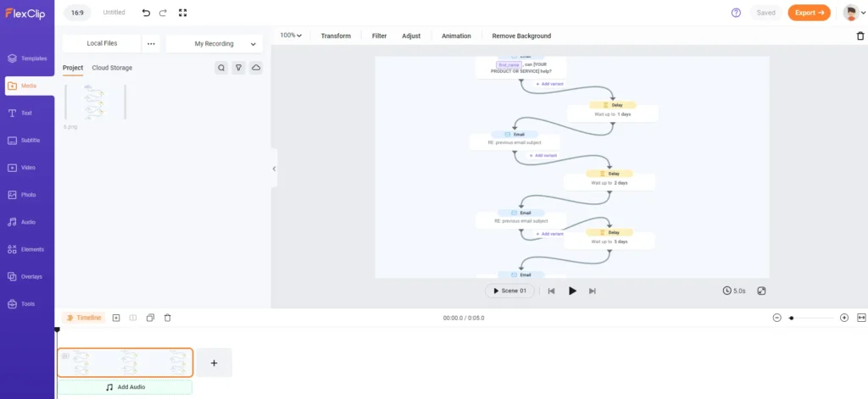The height and width of the screenshot is (399, 868).
Task: Change the 5.0s scene duration
Action: tap(734, 291)
